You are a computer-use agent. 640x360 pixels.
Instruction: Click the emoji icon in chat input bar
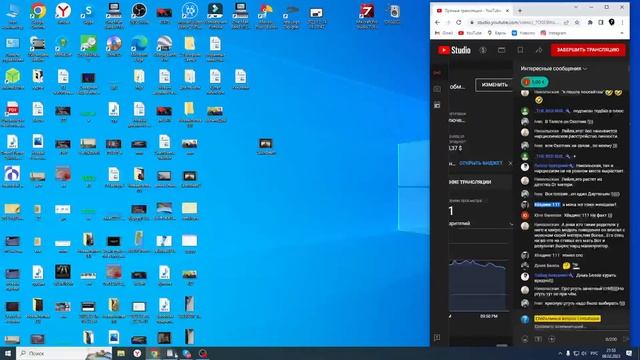tap(525, 339)
